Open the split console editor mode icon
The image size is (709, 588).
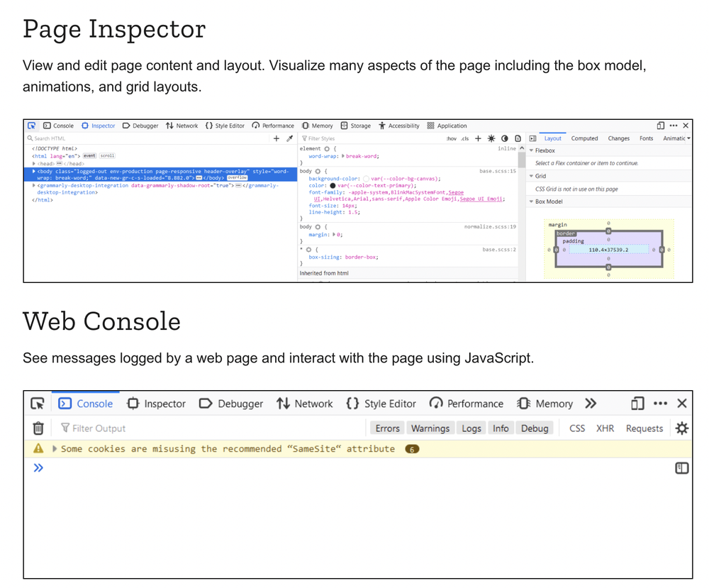tap(681, 468)
